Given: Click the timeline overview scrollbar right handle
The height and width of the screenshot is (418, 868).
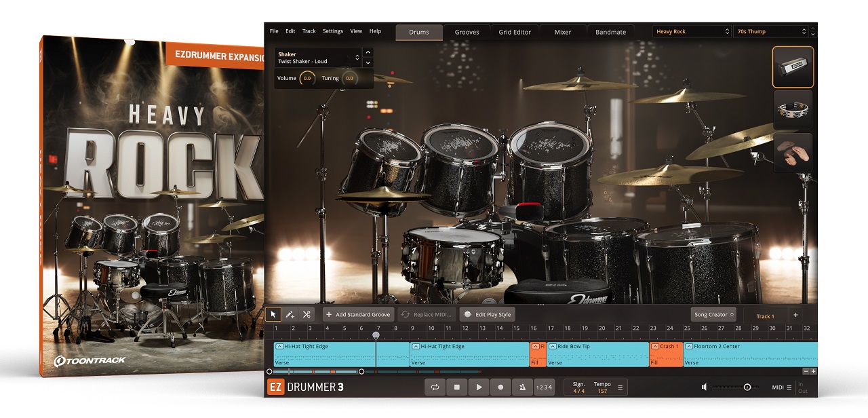Looking at the screenshot, I should pyautogui.click(x=361, y=371).
